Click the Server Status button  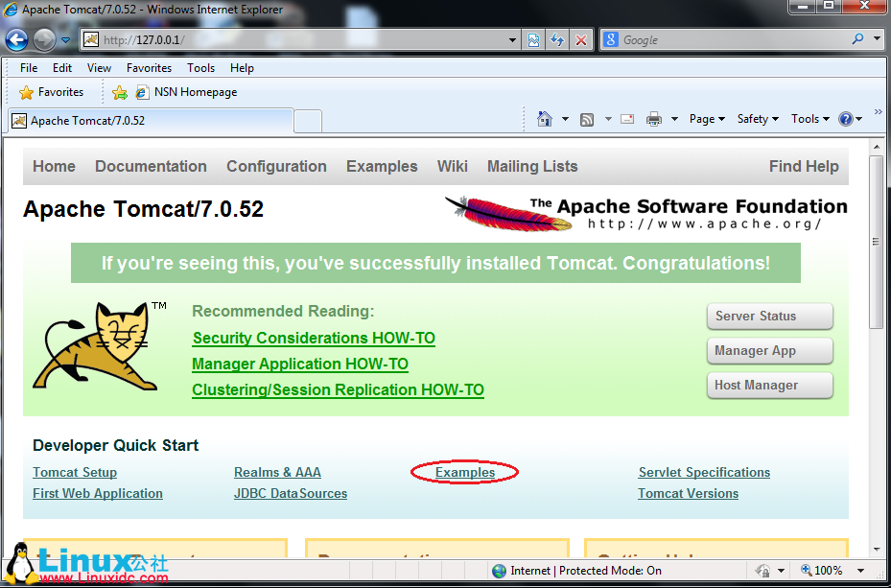click(x=769, y=316)
